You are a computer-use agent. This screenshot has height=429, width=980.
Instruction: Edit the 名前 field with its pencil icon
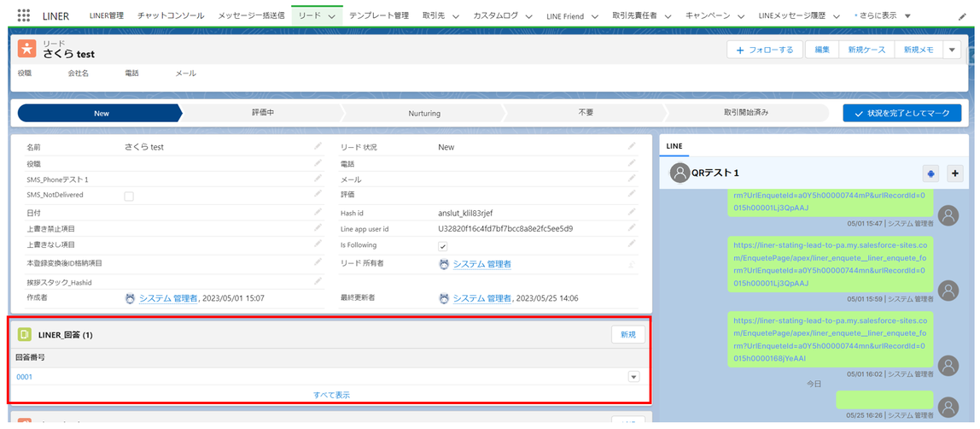(318, 146)
